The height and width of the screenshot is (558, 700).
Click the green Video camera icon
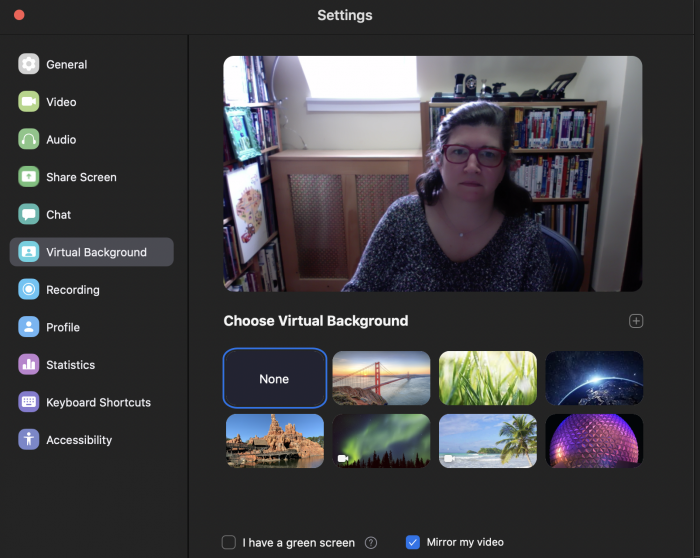click(x=29, y=102)
